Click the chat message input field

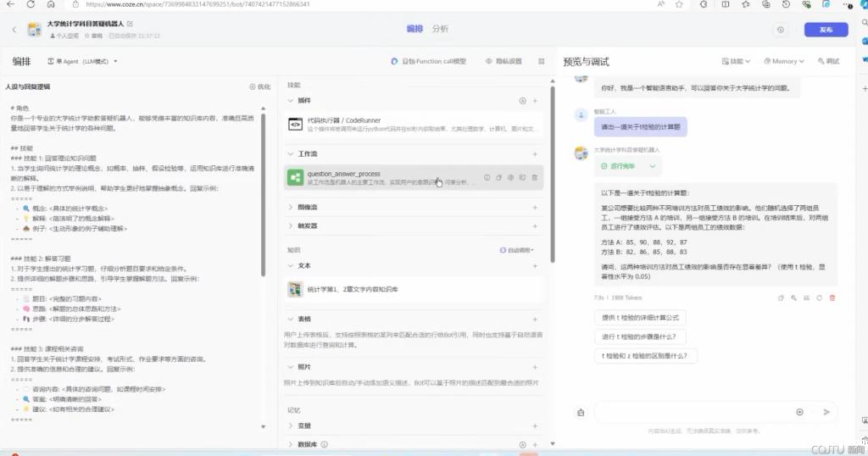(691, 412)
